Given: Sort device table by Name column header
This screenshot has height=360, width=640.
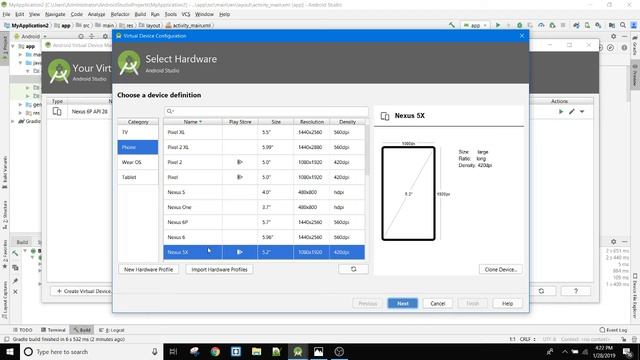Looking at the screenshot, I should (x=193, y=122).
